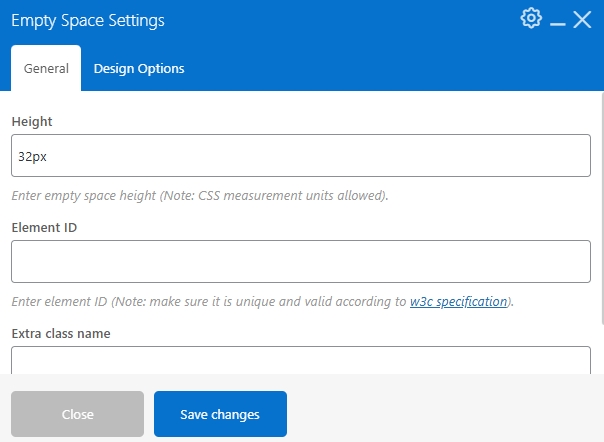Open the Design Options tab
The height and width of the screenshot is (442, 604).
(x=139, y=68)
